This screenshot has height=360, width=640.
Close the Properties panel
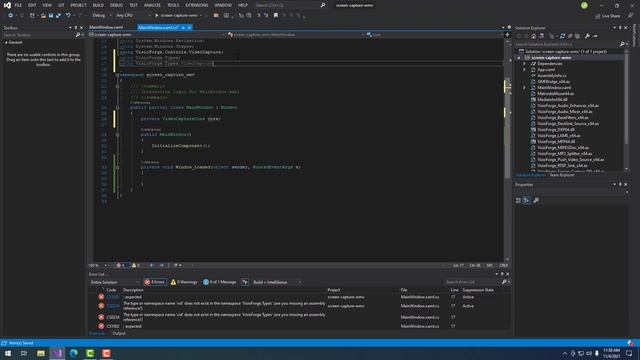(626, 184)
